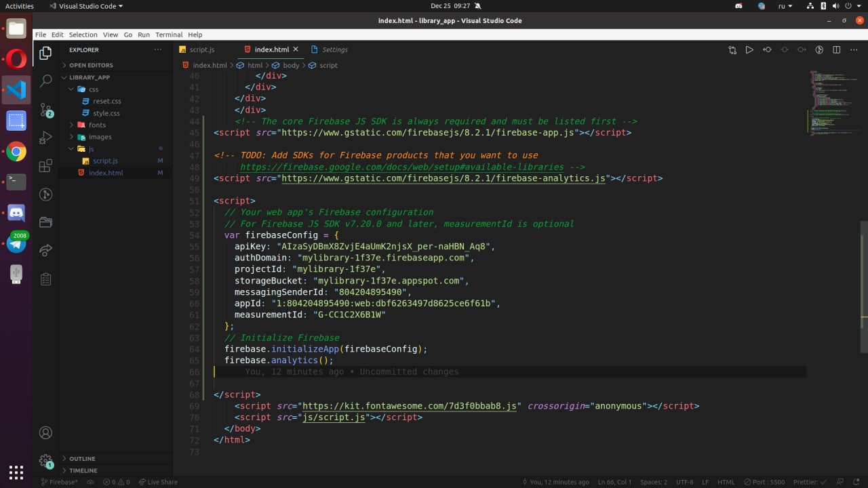The width and height of the screenshot is (868, 488).
Task: Launch Google Chrome from Ubuntu dock
Action: click(x=16, y=152)
